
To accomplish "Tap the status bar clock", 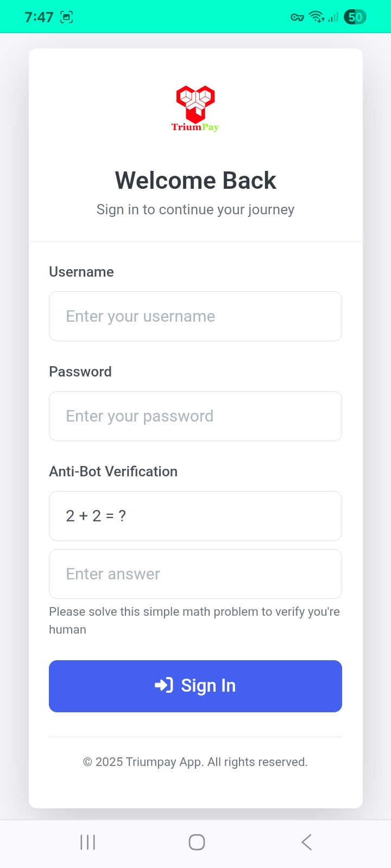I will click(39, 17).
